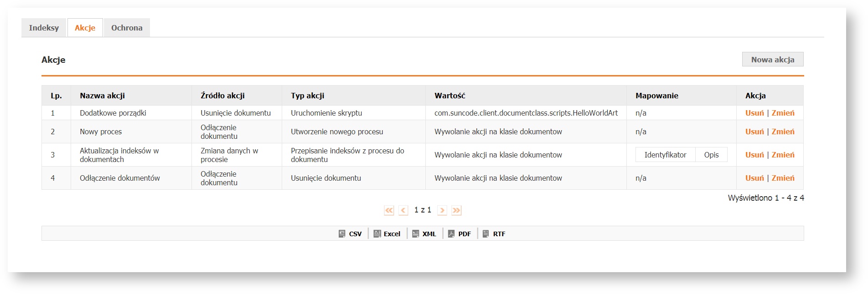Open the Ochrona tab
Screen dimensions: 868x294
127,28
